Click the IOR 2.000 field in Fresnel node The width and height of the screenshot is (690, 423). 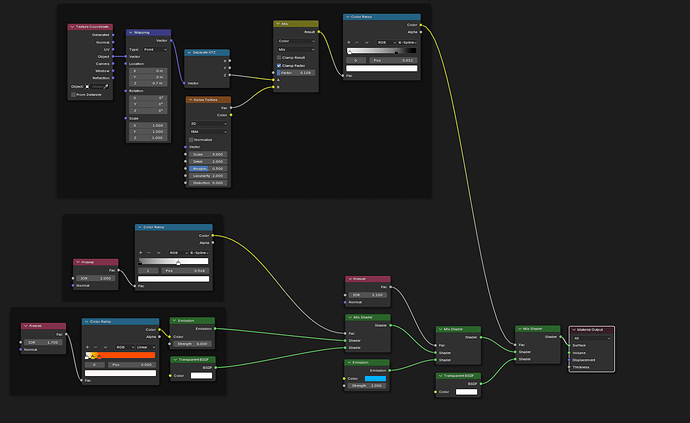coord(95,278)
